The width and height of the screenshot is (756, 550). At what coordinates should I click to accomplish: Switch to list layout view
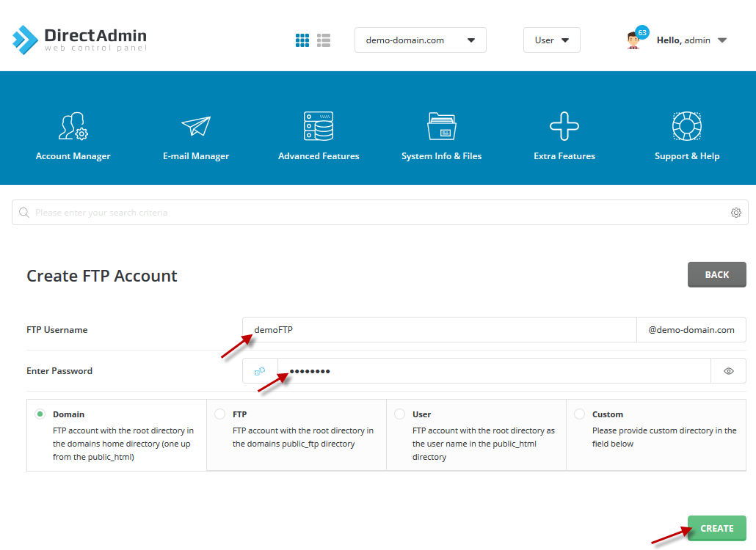pyautogui.click(x=324, y=40)
